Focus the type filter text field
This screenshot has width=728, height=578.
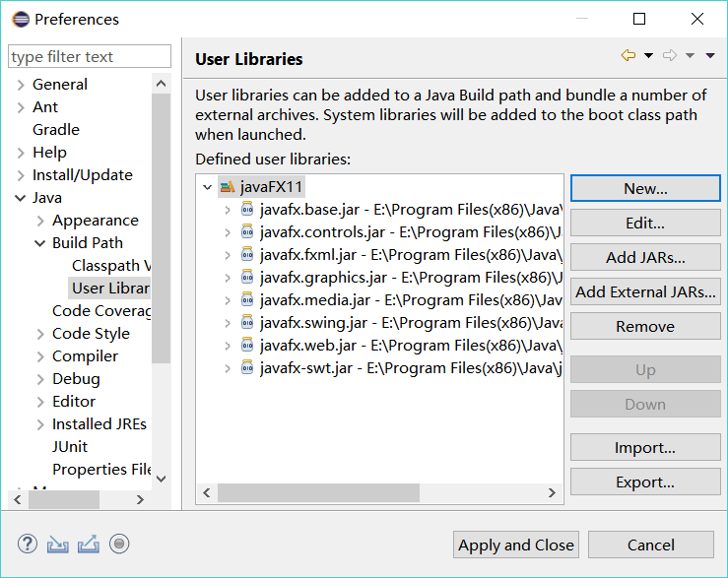90,57
